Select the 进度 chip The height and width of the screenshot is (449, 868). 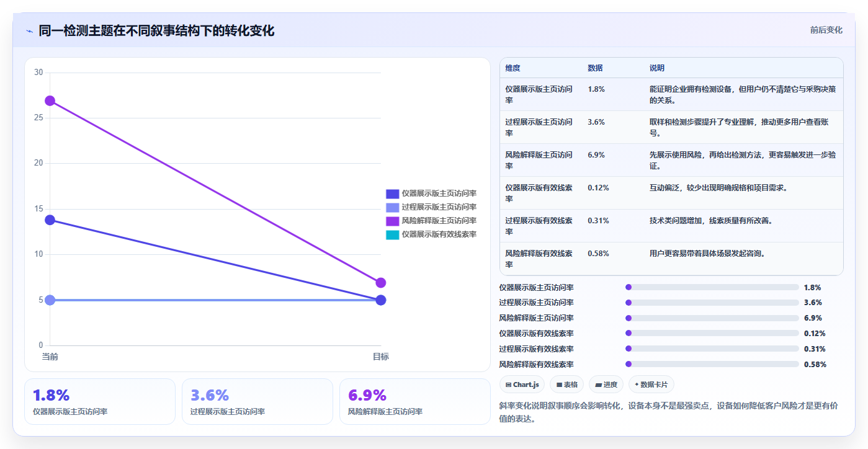click(x=606, y=385)
